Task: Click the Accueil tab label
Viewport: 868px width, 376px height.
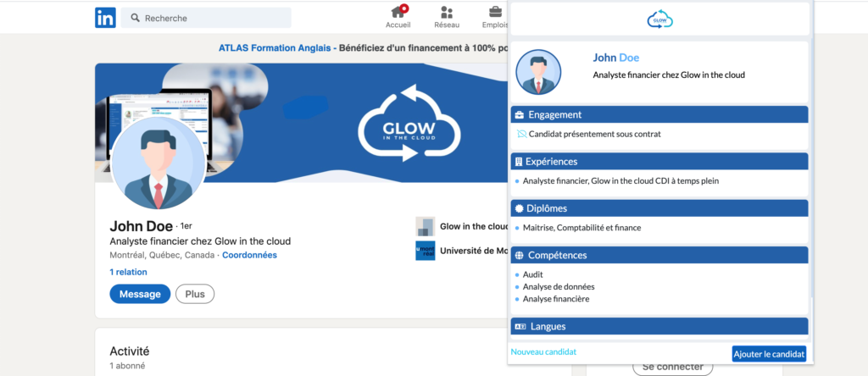Action: pos(398,25)
